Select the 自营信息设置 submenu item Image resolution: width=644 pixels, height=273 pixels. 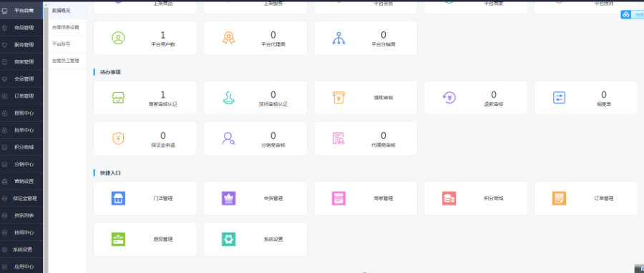[67, 27]
